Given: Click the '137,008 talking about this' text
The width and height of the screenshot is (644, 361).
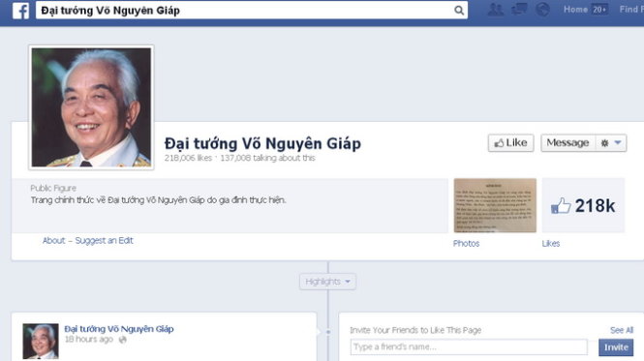Looking at the screenshot, I should coord(268,158).
